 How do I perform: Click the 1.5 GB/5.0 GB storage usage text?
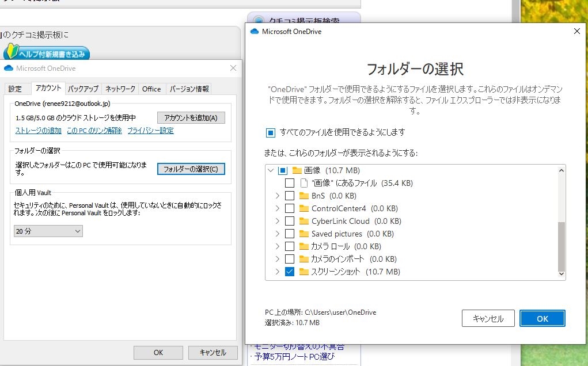pos(75,117)
